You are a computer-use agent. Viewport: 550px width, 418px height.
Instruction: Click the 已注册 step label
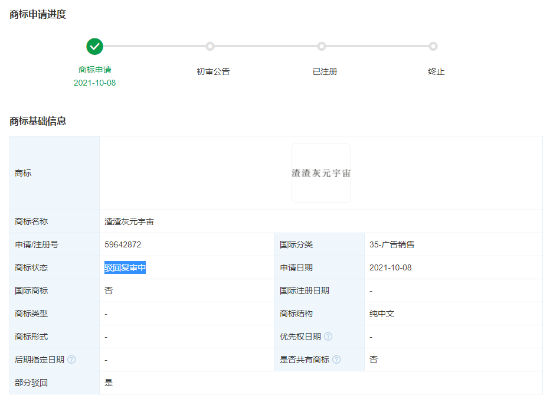pyautogui.click(x=324, y=72)
